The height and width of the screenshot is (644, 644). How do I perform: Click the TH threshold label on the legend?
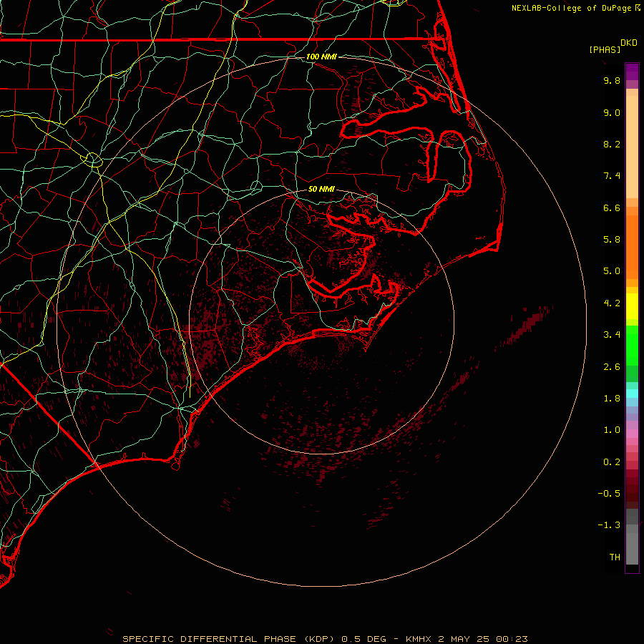pyautogui.click(x=615, y=557)
